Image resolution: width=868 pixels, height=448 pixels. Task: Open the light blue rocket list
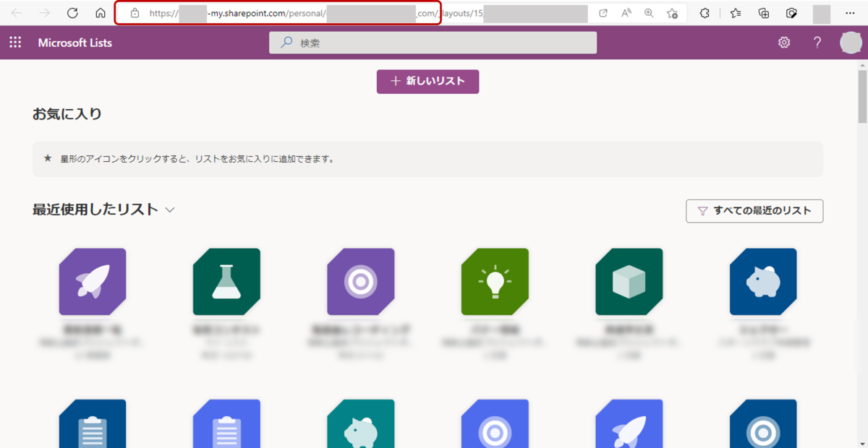point(629,423)
